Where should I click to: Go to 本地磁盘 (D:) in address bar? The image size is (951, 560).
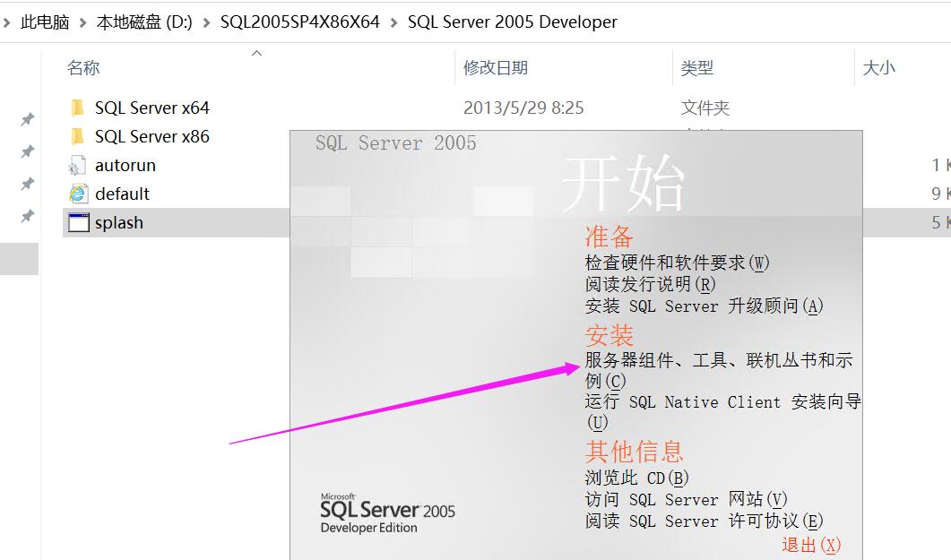click(x=144, y=22)
